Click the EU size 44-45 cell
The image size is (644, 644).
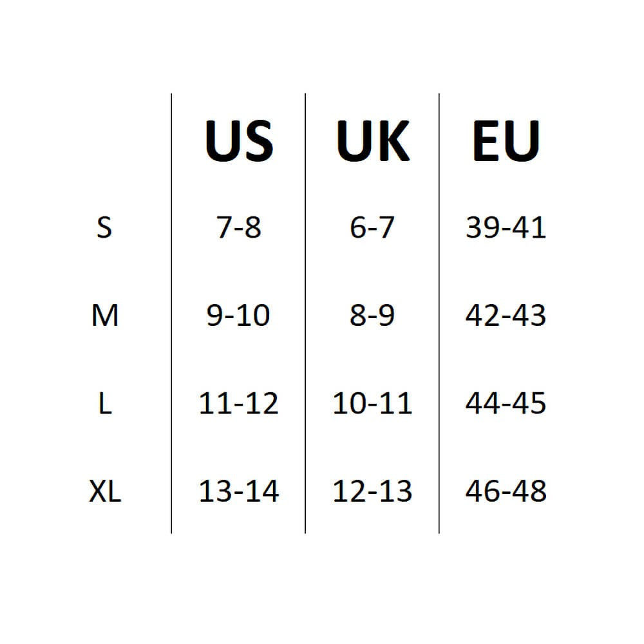point(506,404)
